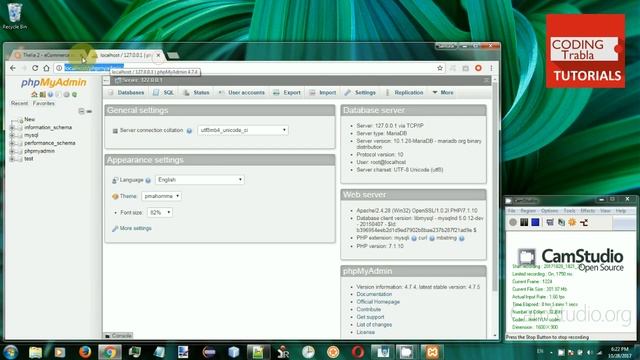Click the help icon beside Language
Screen dimensions: 640x360
(148, 180)
